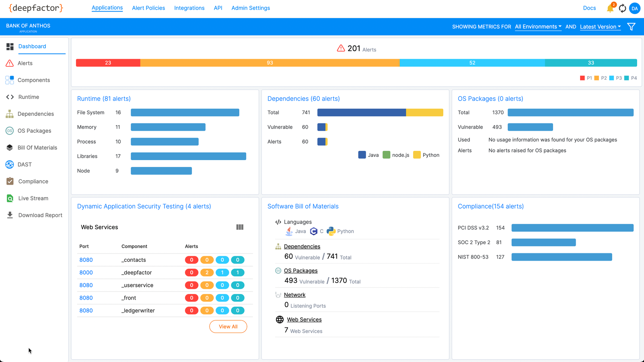Click the orange badge 2 in _deepfactor row
The width and height of the screenshot is (644, 362).
207,273
